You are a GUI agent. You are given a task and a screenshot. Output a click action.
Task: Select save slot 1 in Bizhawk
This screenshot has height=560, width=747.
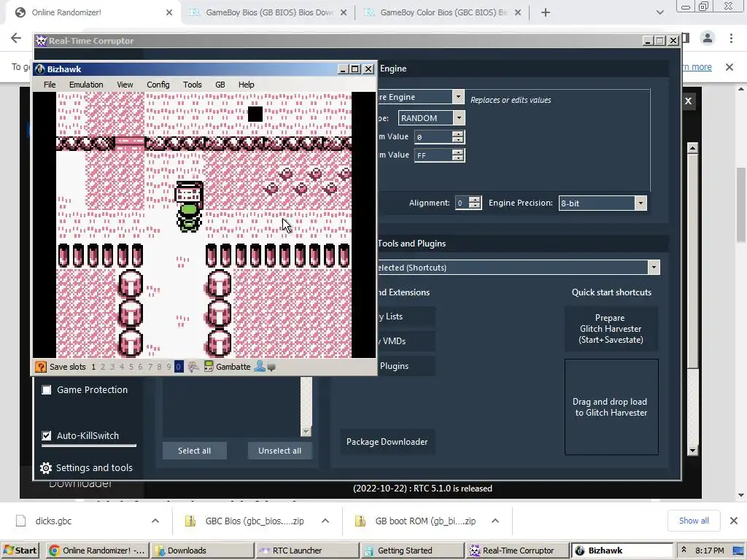tap(93, 367)
